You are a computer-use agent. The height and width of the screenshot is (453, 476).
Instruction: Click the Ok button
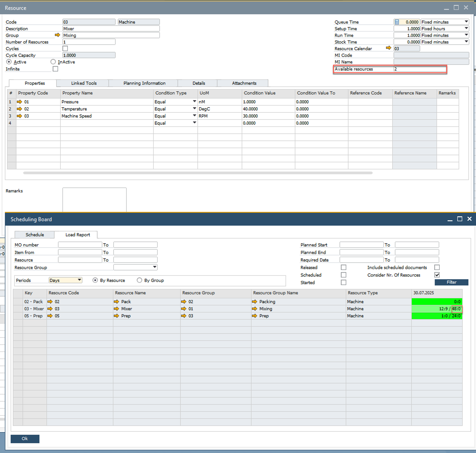point(25,439)
